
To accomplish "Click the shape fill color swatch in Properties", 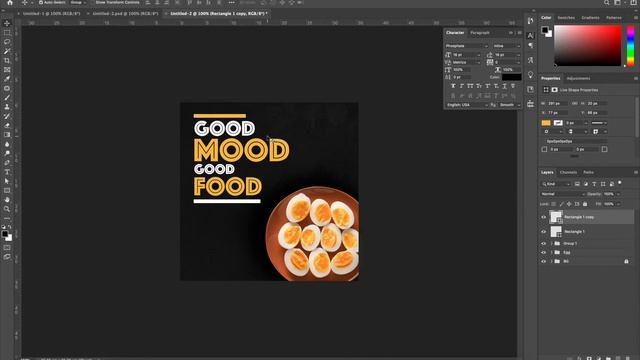I will pos(546,123).
